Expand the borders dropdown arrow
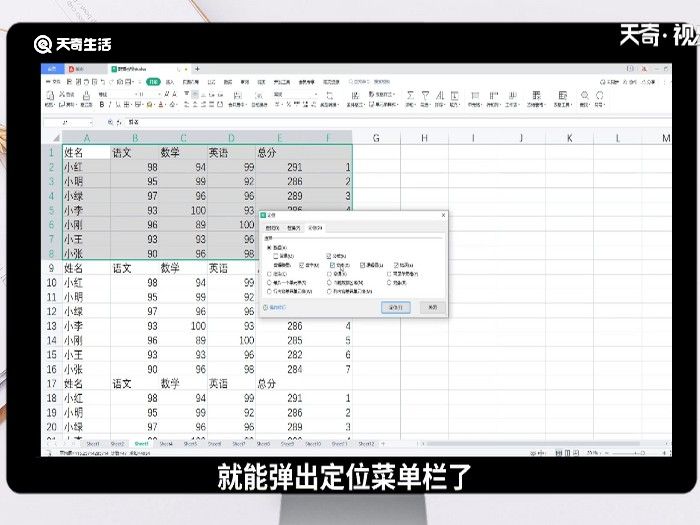Viewport: 700px width, 525px height. (x=131, y=105)
